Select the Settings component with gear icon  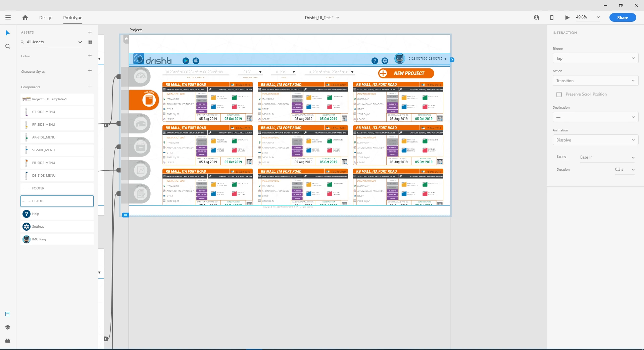[57, 227]
